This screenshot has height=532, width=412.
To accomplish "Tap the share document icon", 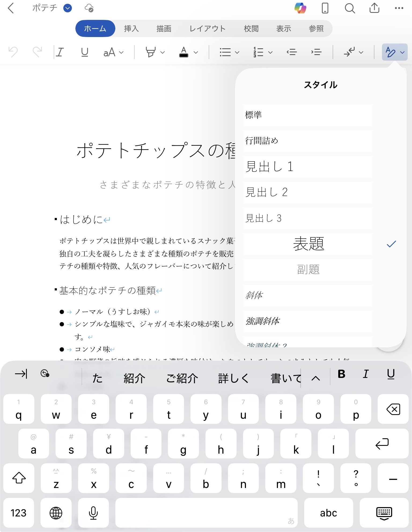I will click(x=374, y=8).
